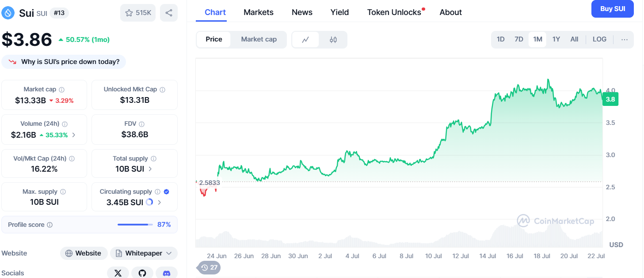
Task: Select Market cap chart mode
Action: click(x=259, y=39)
